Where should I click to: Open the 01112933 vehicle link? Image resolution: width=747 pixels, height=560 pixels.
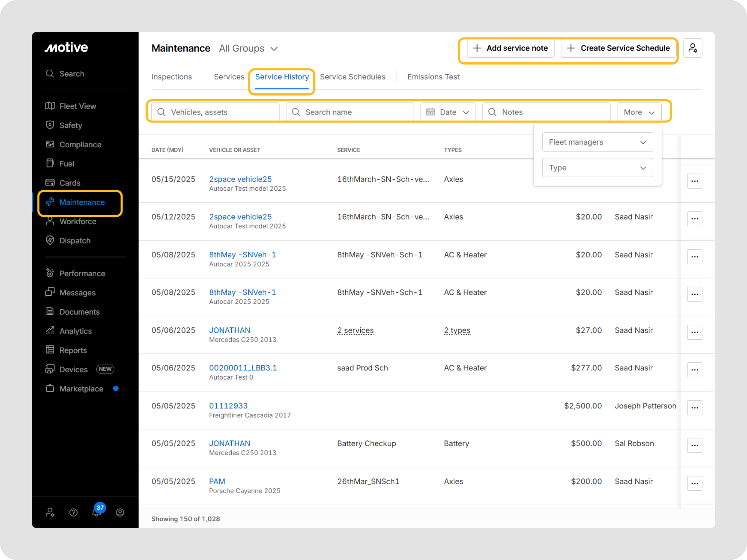228,406
